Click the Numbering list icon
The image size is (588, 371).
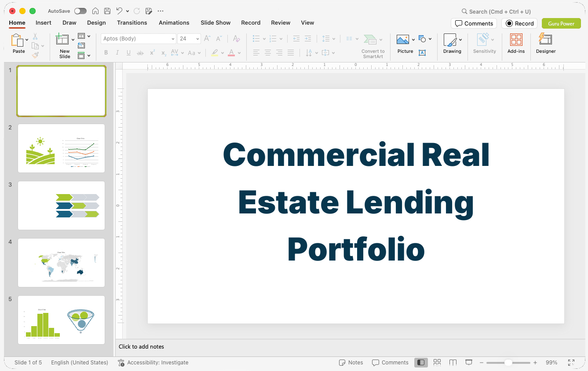(273, 39)
